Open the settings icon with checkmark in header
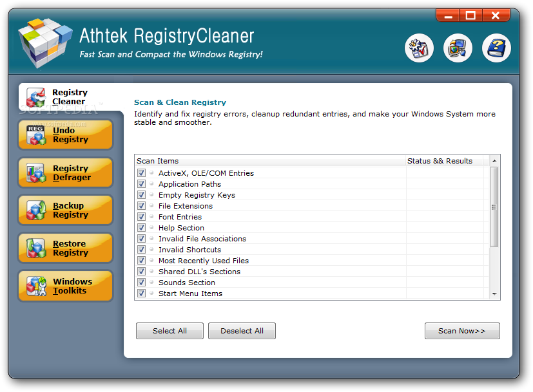 [x=419, y=48]
